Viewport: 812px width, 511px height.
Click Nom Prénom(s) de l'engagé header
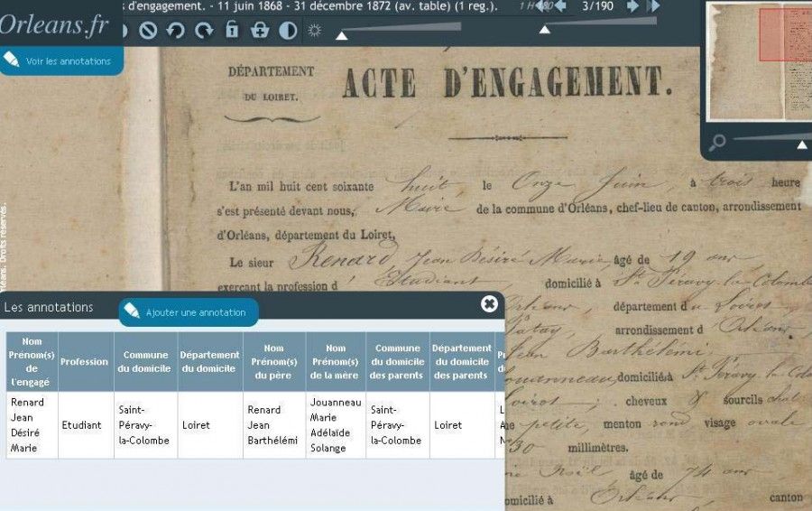(32, 362)
